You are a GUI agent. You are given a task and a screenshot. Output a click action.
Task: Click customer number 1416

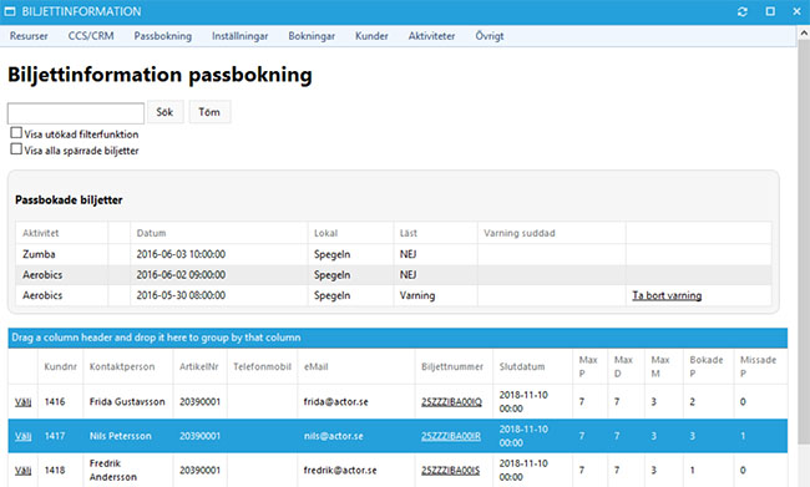pos(55,402)
